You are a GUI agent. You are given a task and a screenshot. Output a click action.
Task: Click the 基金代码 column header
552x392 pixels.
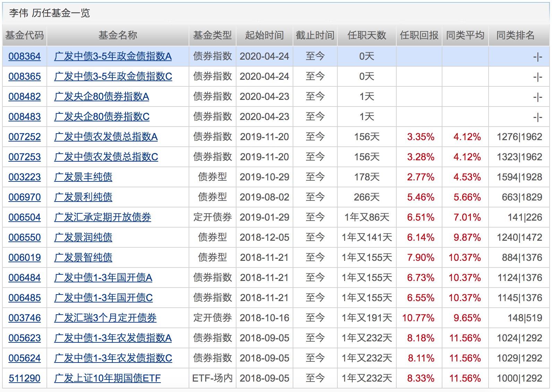(x=25, y=35)
